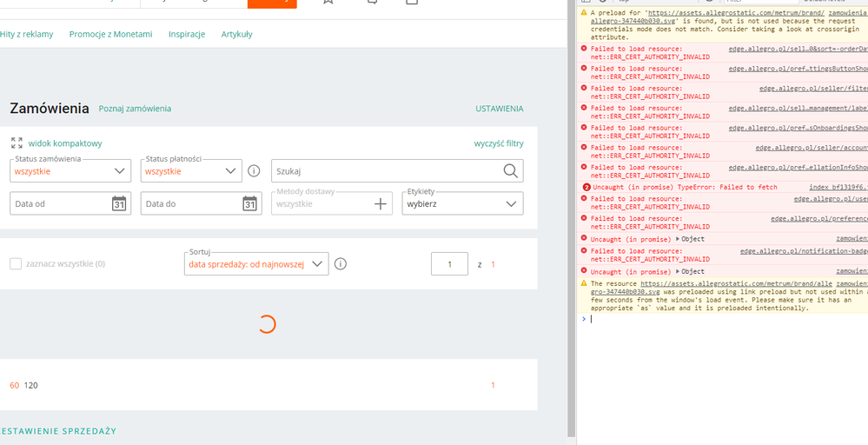The height and width of the screenshot is (445, 868).
Task: Open the USTAWIENIA link
Action: (x=499, y=109)
